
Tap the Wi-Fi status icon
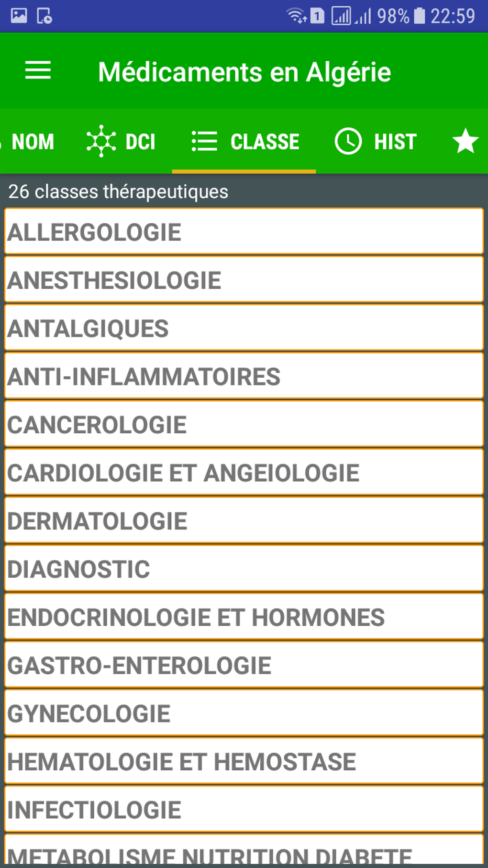pos(296,16)
